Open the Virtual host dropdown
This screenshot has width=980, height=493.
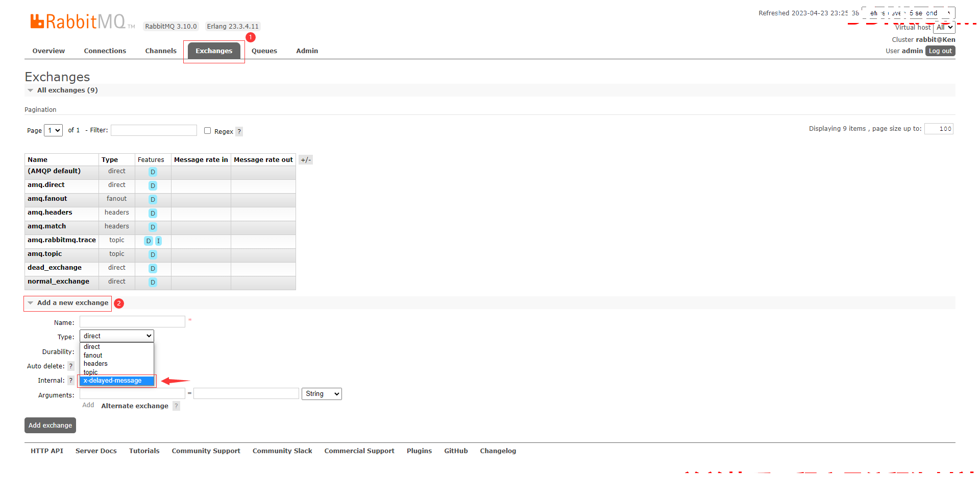[944, 28]
